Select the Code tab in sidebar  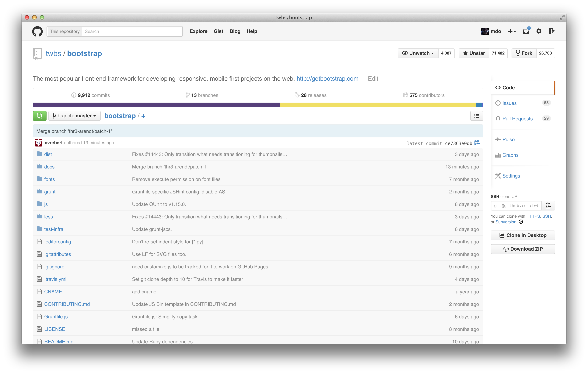(522, 88)
